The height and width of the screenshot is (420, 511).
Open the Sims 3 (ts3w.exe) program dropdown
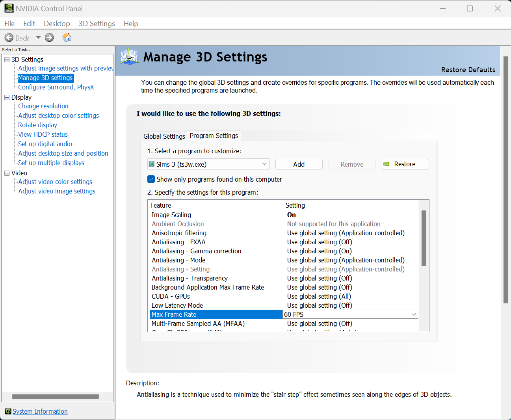click(208, 164)
